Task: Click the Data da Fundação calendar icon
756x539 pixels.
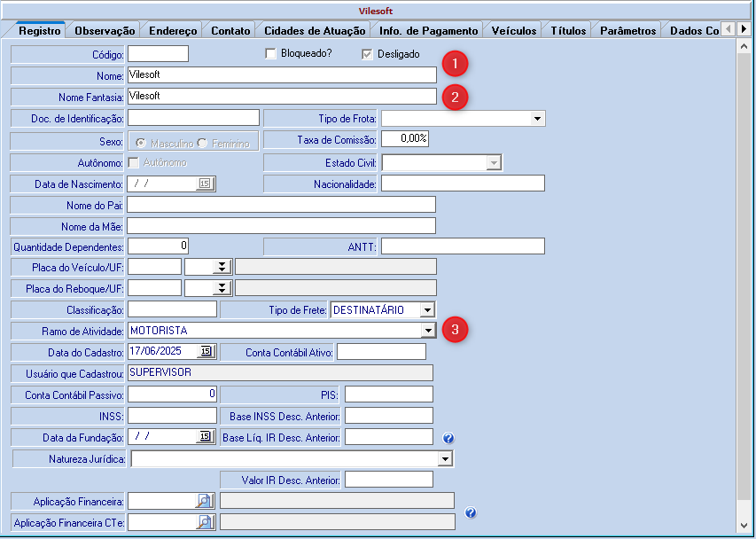Action: pyautogui.click(x=205, y=436)
